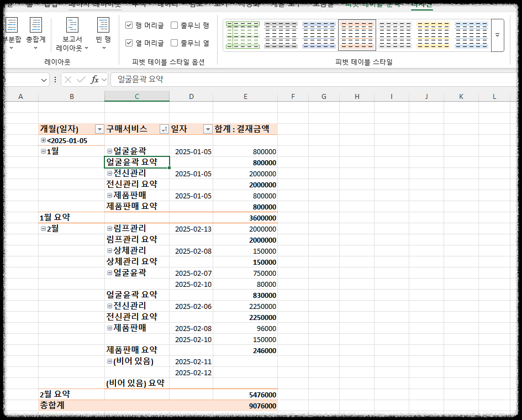
Task: Expand the pivot table styles gallery
Action: point(497,35)
